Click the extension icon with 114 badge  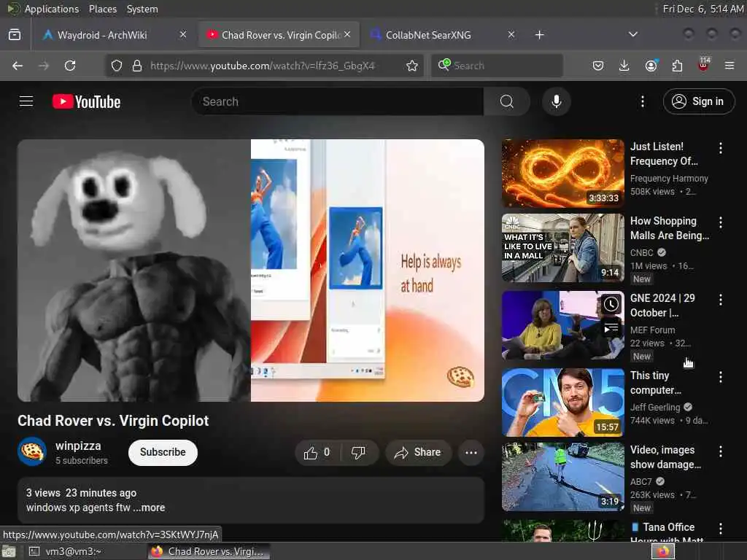pyautogui.click(x=704, y=65)
